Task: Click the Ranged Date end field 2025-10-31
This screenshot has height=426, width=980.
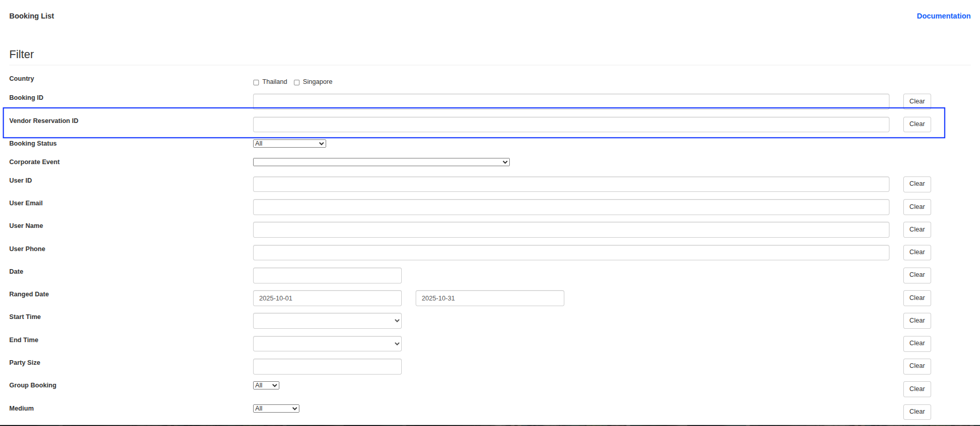Action: click(x=489, y=298)
